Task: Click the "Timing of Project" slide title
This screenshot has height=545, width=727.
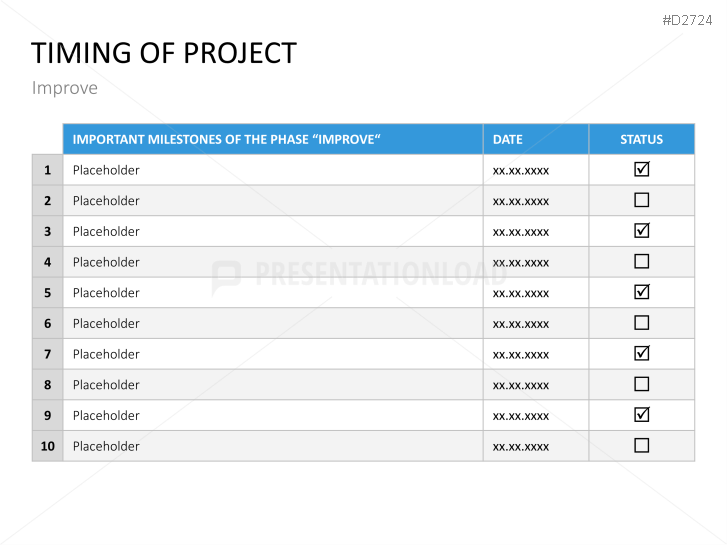Action: coord(164,53)
